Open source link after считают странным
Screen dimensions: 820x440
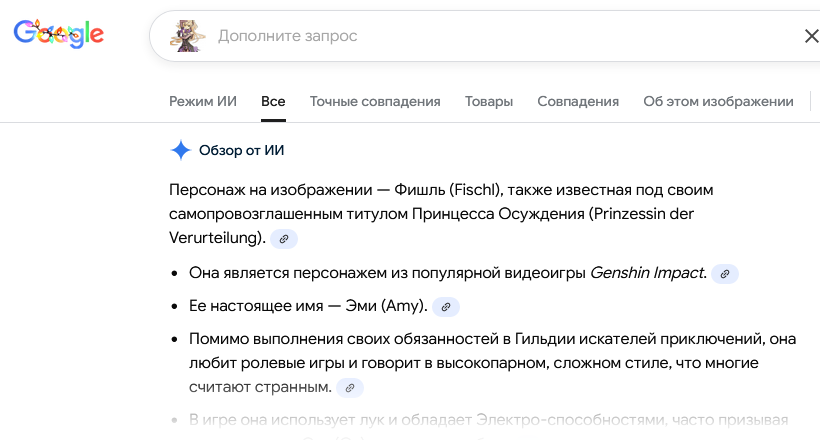(x=349, y=387)
